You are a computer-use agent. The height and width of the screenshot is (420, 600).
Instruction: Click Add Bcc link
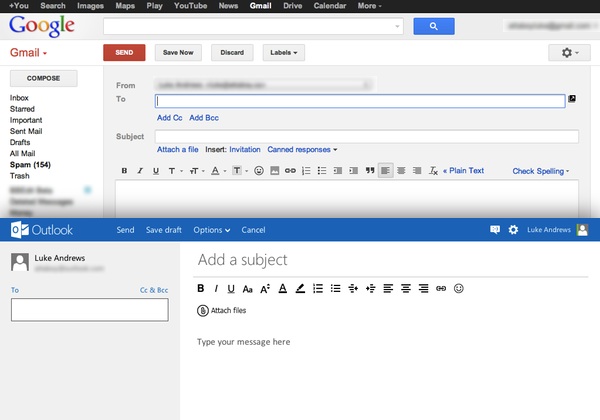click(204, 118)
